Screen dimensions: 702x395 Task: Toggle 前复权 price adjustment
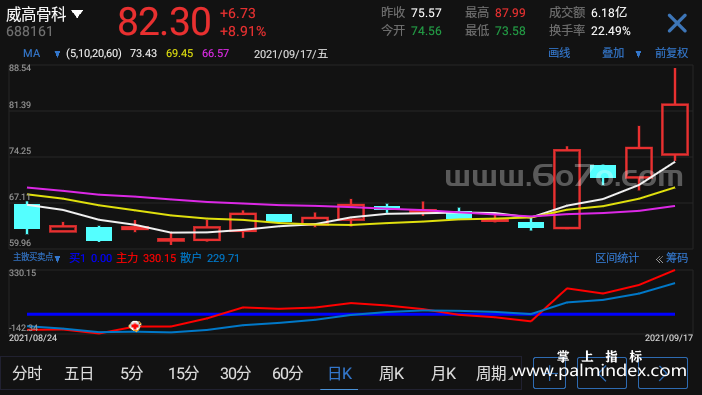coord(671,53)
